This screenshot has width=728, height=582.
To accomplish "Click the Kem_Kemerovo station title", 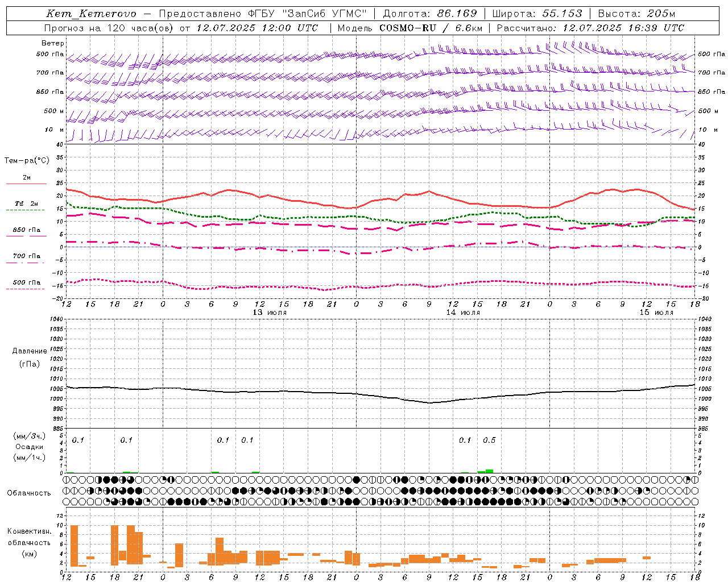I will (x=91, y=14).
